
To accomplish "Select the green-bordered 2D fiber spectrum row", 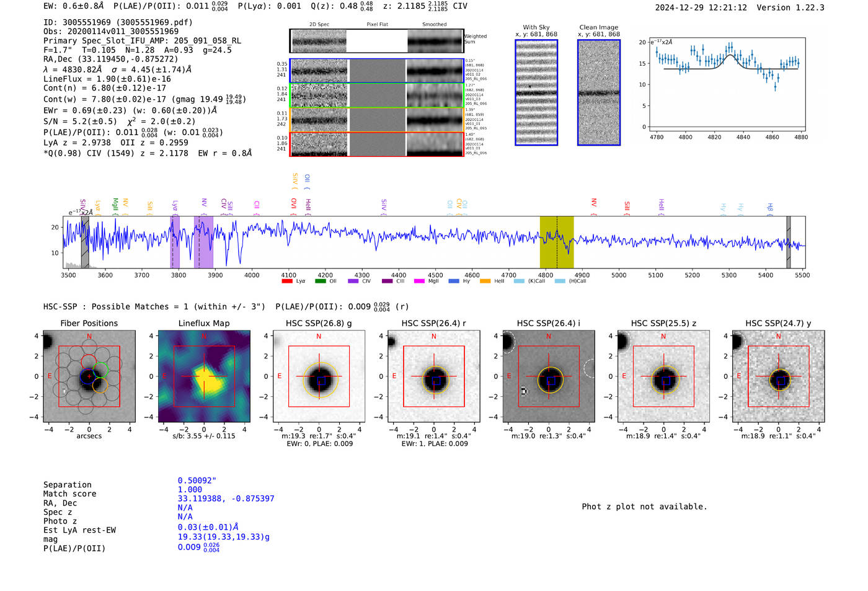I will [x=377, y=96].
